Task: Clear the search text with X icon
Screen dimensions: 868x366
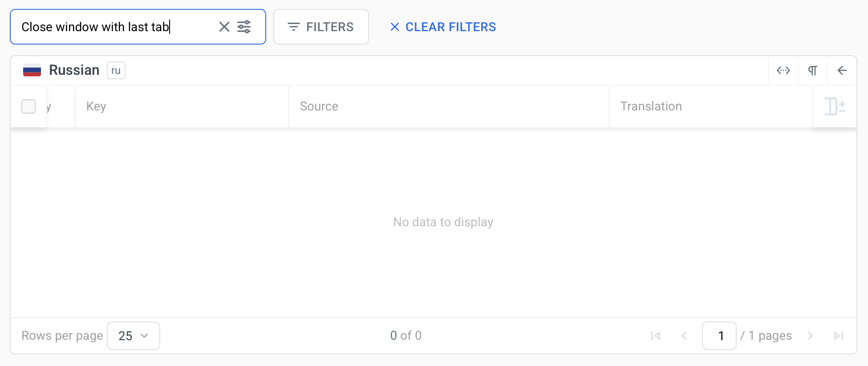Action: (x=224, y=27)
